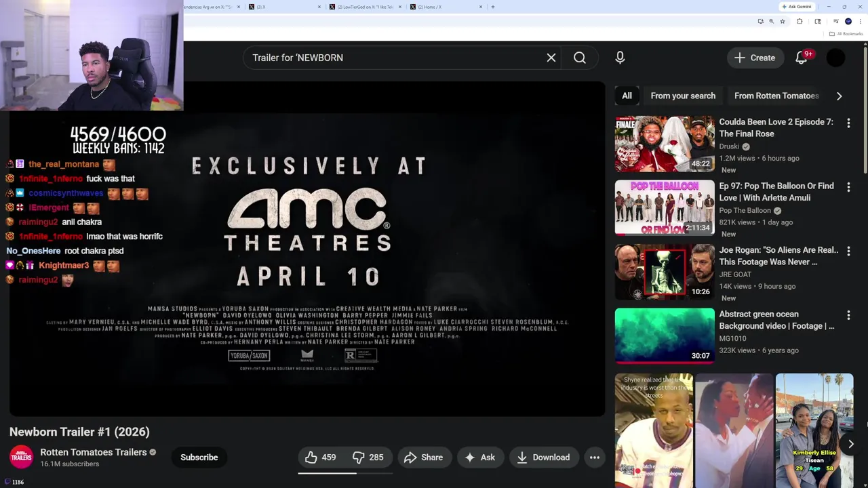The height and width of the screenshot is (488, 868).
Task: Clear the YouTube search text with X
Action: tap(551, 58)
